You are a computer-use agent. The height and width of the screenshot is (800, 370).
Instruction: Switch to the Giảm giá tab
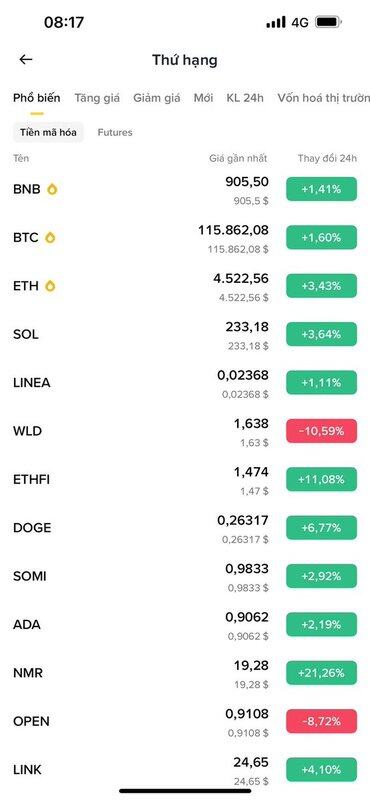point(157,98)
